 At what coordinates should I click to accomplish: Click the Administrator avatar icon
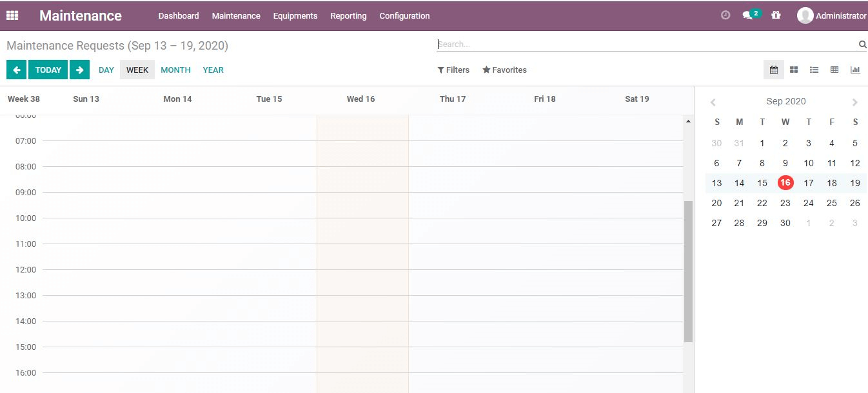tap(805, 15)
